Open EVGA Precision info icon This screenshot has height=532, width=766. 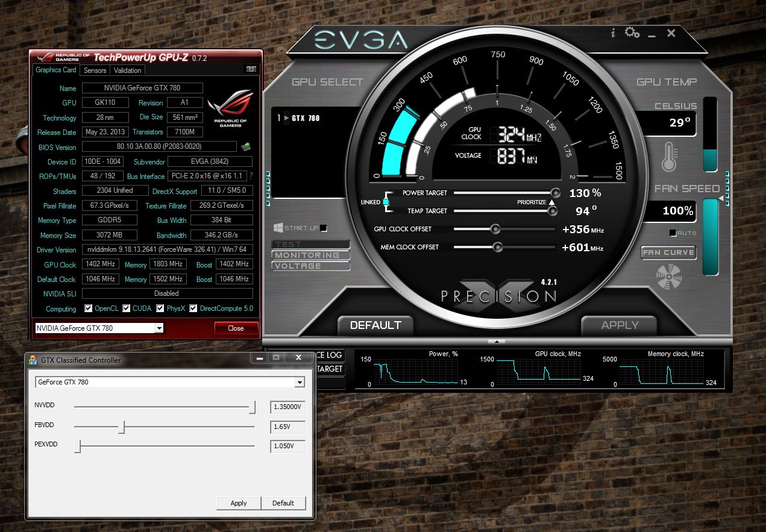pyautogui.click(x=614, y=33)
